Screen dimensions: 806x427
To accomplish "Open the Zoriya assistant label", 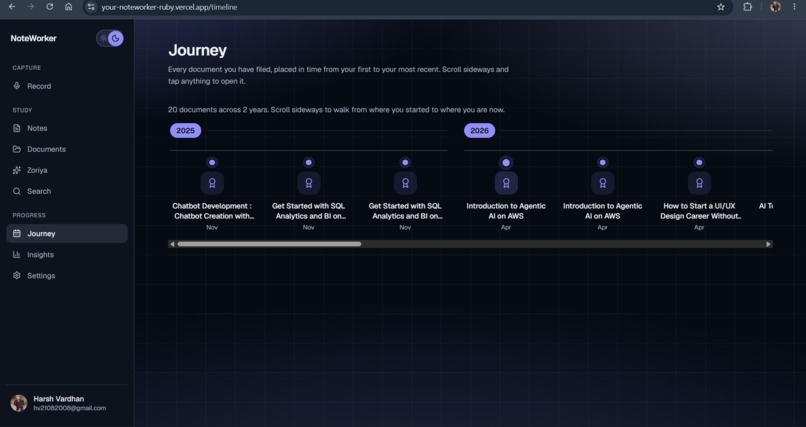I will pos(37,170).
